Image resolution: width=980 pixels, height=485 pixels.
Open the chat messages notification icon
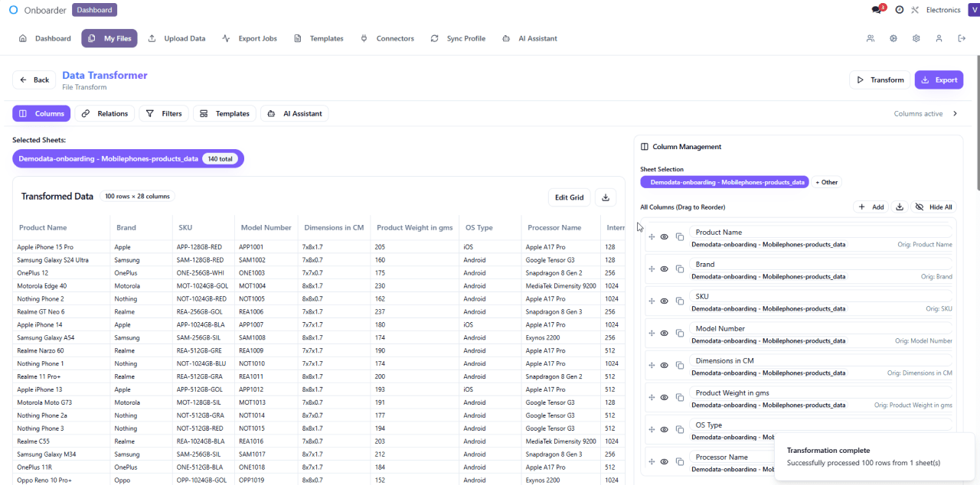point(877,10)
